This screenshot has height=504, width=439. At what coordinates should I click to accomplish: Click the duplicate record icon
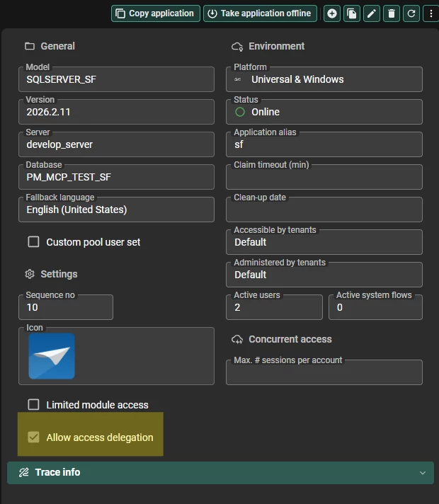(351, 13)
